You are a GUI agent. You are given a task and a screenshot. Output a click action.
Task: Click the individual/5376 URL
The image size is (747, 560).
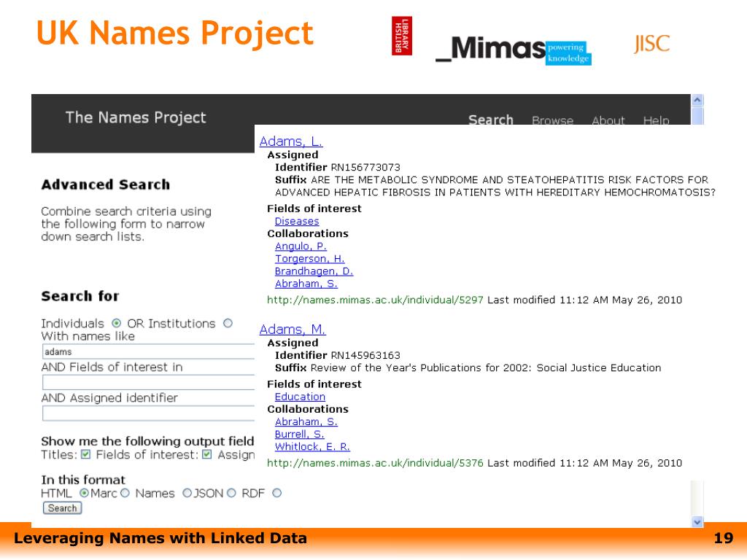click(375, 463)
